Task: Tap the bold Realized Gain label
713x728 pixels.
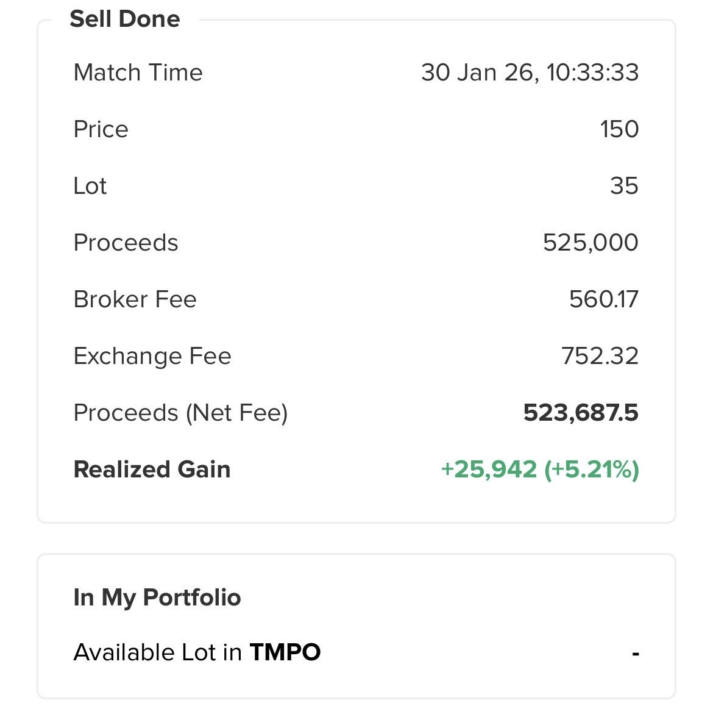Action: (152, 469)
